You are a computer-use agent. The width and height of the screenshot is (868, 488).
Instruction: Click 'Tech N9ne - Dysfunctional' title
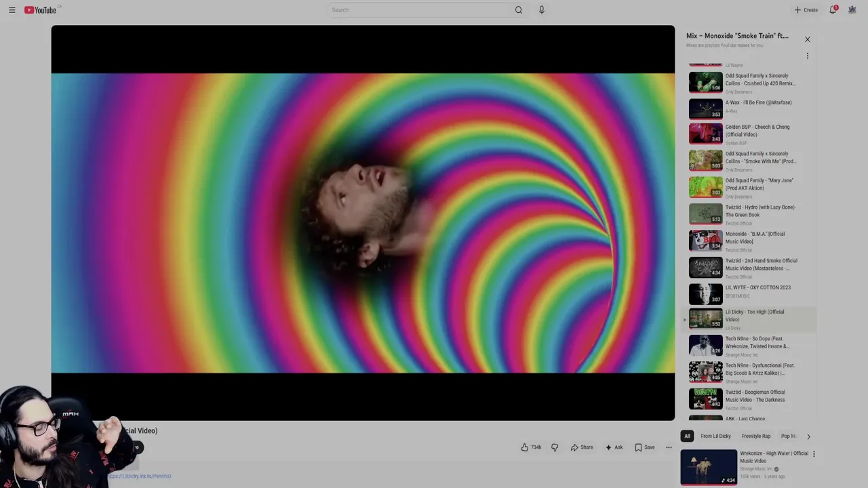coord(760,369)
